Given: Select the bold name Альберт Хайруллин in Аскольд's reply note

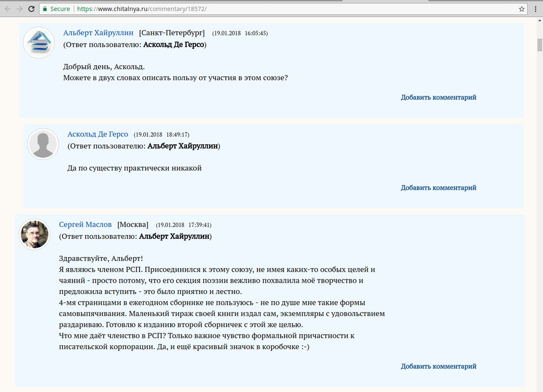Looking at the screenshot, I should (183, 146).
